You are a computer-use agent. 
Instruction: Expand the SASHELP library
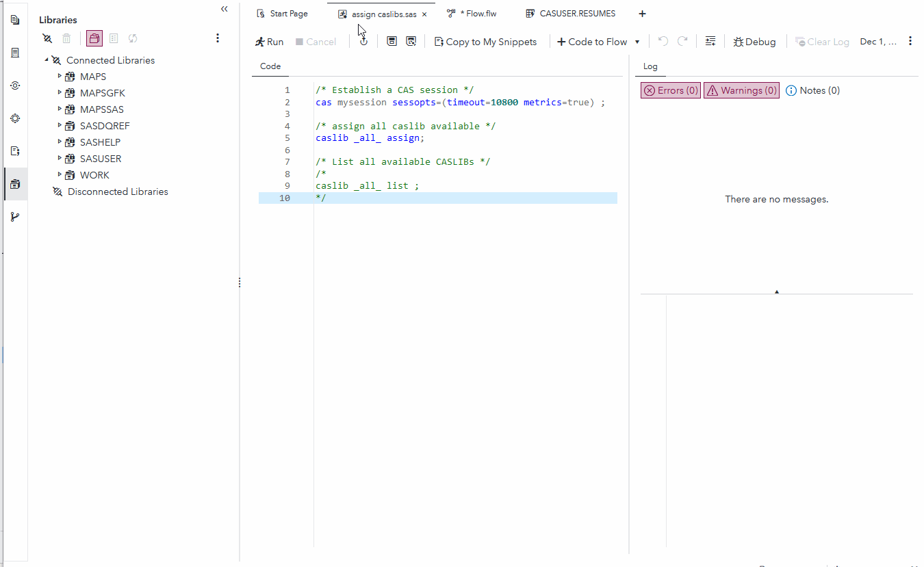[x=60, y=142]
